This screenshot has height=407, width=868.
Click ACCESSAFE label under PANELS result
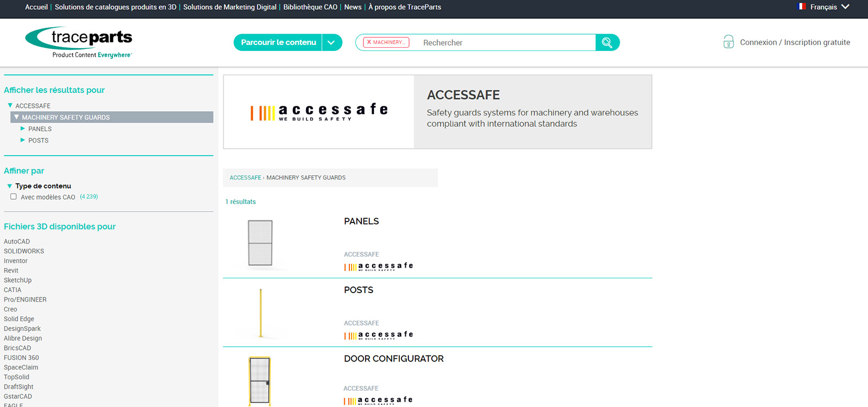361,255
